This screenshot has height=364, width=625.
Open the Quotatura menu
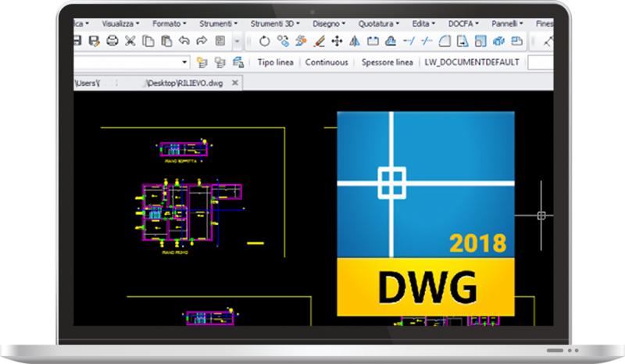pyautogui.click(x=378, y=24)
